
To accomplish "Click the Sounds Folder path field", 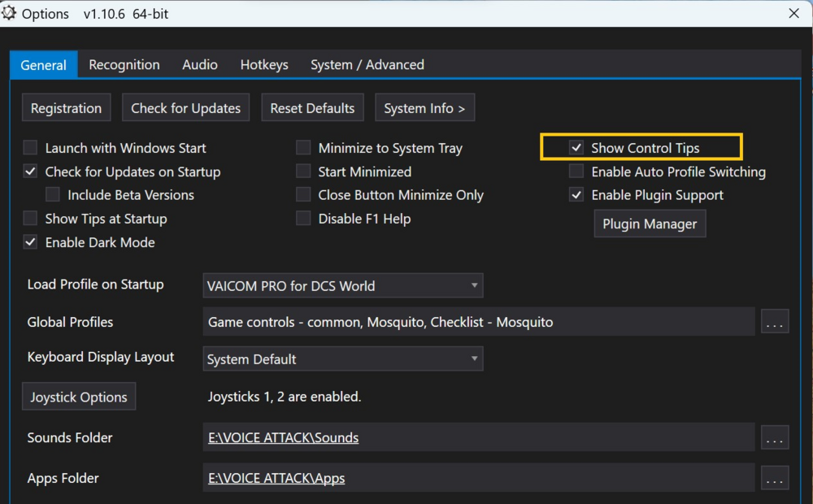I will [478, 437].
